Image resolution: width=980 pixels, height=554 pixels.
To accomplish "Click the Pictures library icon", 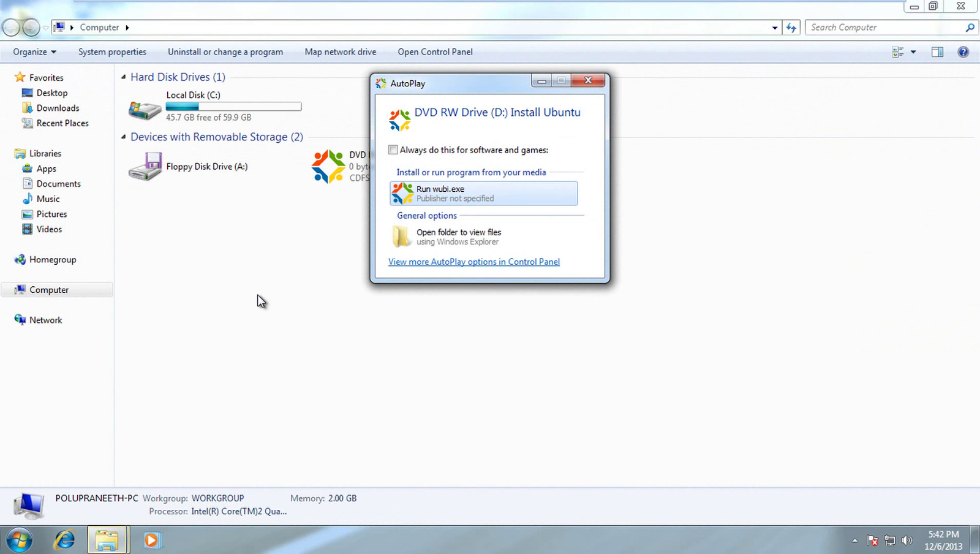I will click(x=27, y=214).
